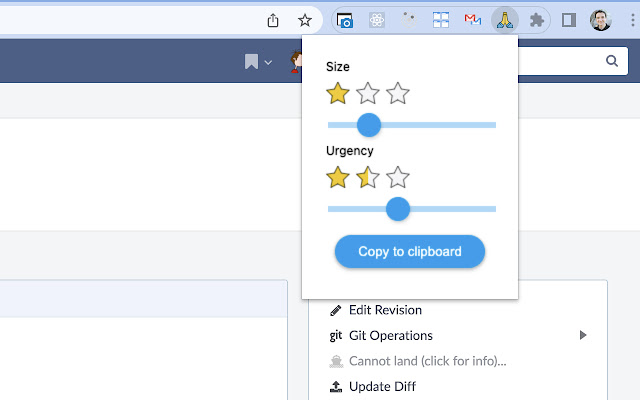Click Cannot land (click for info)...
This screenshot has width=640, height=400.
(x=427, y=361)
